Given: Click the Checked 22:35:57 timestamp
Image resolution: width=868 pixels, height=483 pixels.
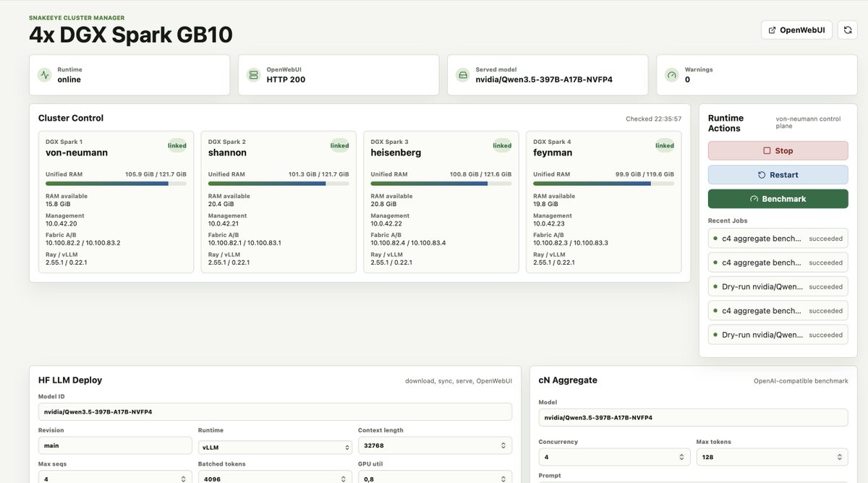Looking at the screenshot, I should [653, 119].
